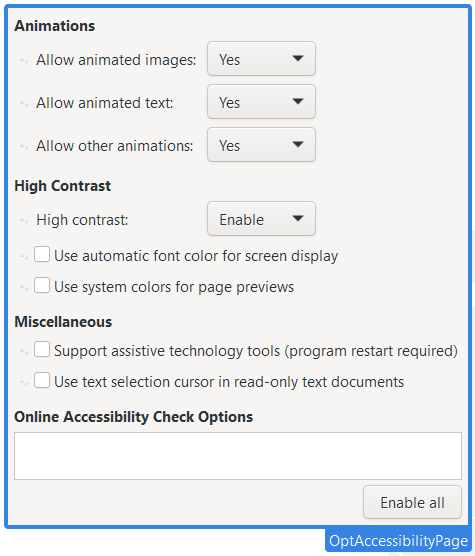475x556 pixels.
Task: Click the lock indicator beside Allow other animations
Action: tap(24, 146)
